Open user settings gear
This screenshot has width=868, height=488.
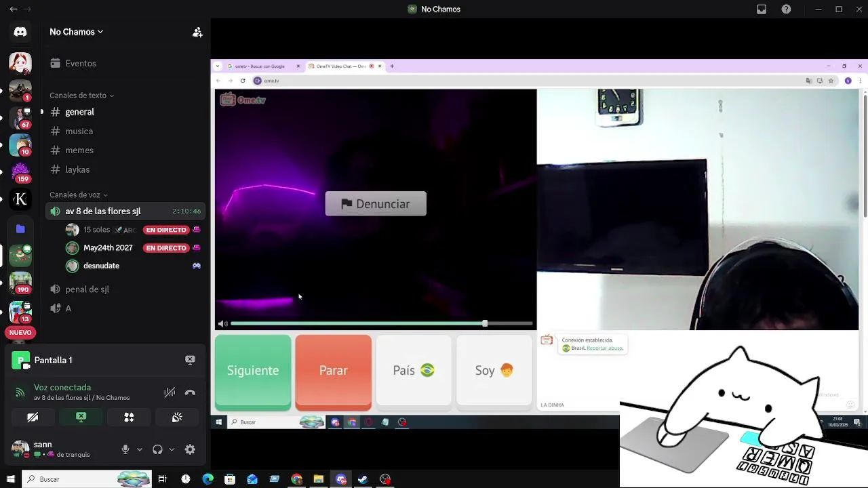[x=190, y=449]
